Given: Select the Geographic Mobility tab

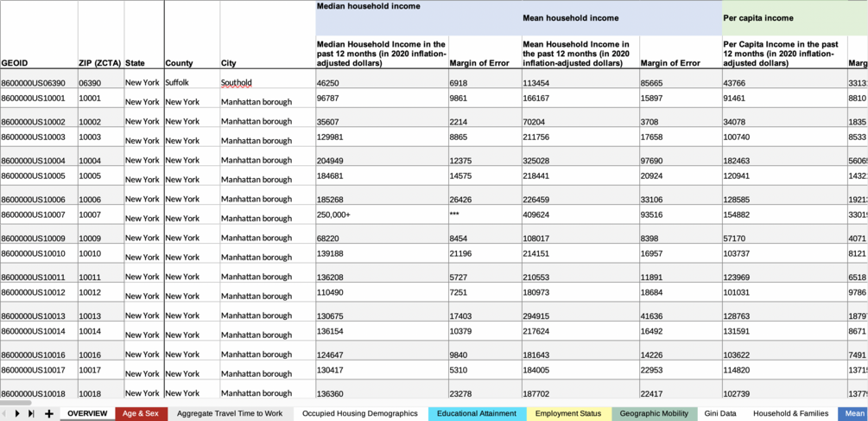Looking at the screenshot, I should pos(654,413).
